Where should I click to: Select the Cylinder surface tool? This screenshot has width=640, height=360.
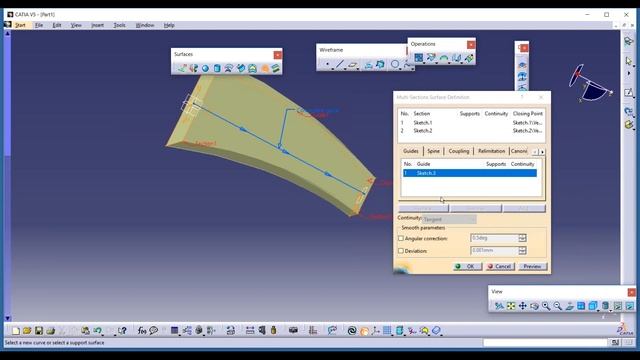(x=217, y=68)
